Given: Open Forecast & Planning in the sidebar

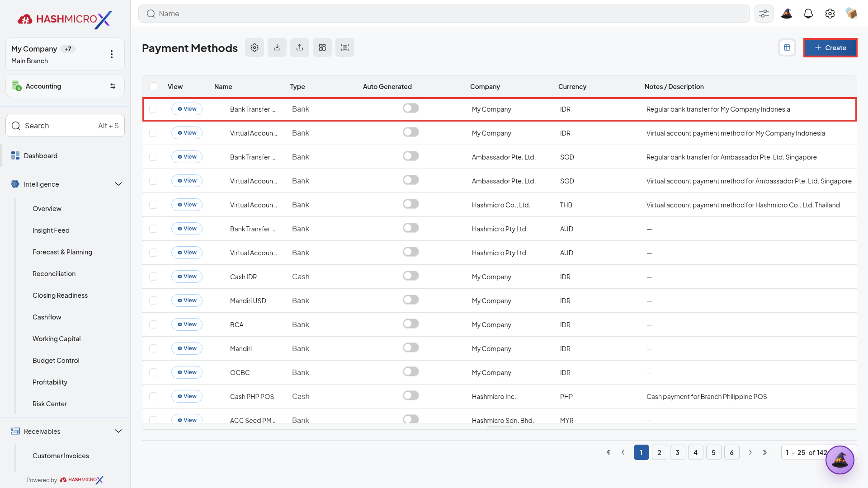Looking at the screenshot, I should tap(62, 252).
